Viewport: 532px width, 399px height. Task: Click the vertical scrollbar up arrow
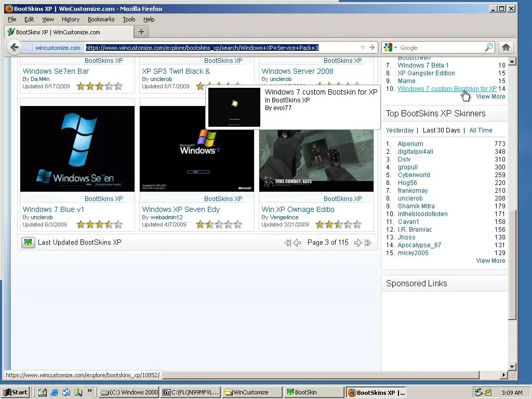click(x=512, y=61)
